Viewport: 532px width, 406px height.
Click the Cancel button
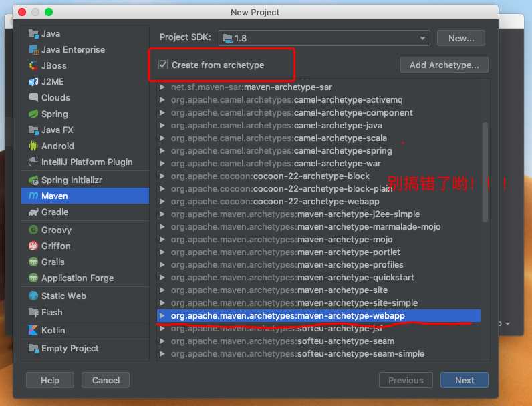106,380
